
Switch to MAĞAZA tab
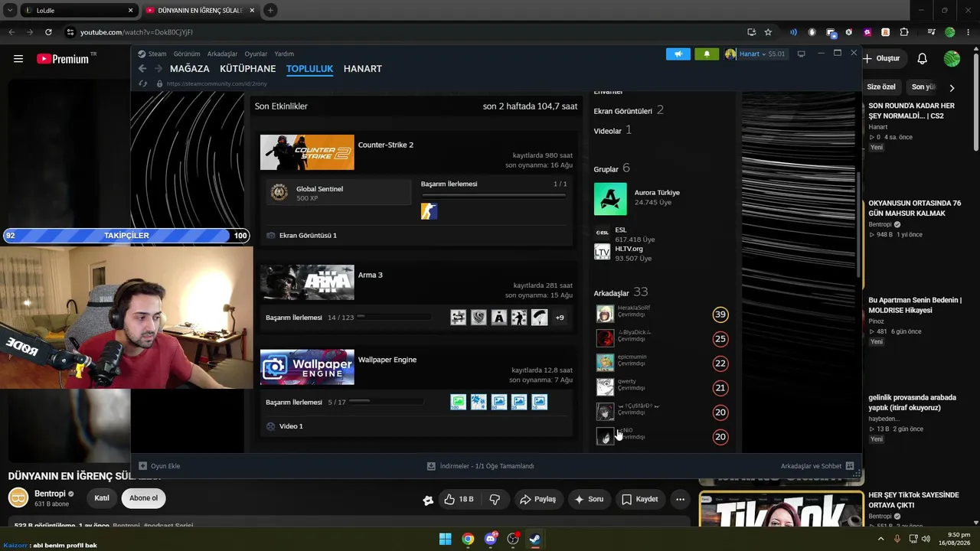coord(190,69)
